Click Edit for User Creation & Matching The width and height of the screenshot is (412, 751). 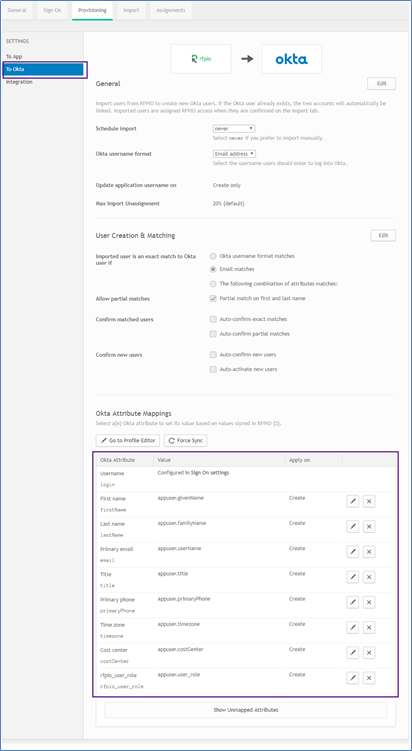(383, 236)
